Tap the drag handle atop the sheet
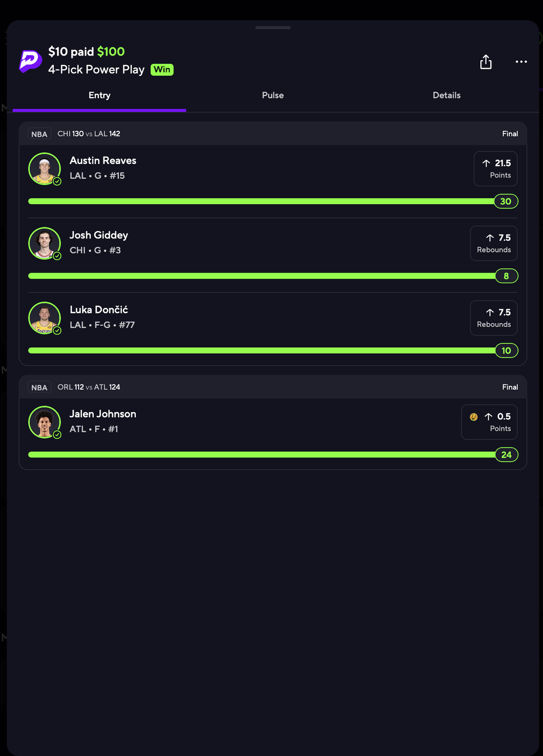The image size is (543, 756). [273, 28]
